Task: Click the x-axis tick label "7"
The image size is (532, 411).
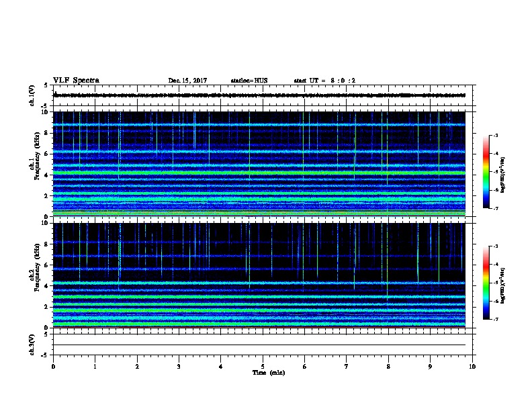Action: [x=347, y=367]
